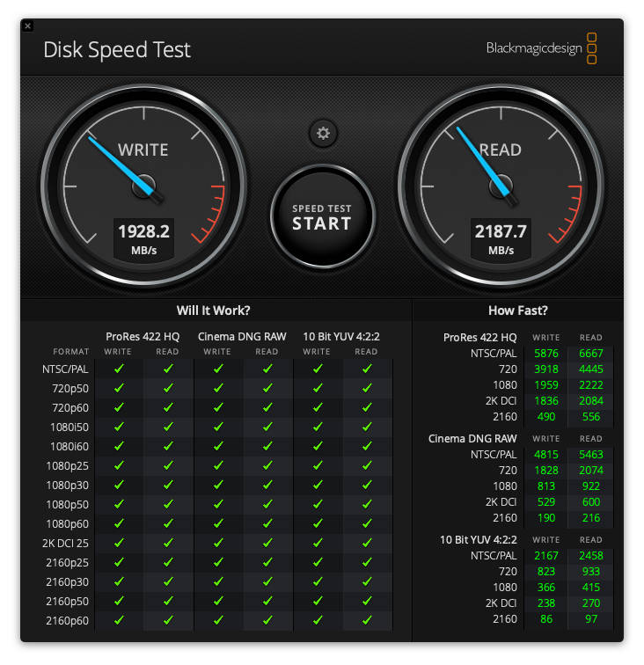Click 2K DCI 25 Cinema DNG RAW write checkmark

[x=218, y=543]
